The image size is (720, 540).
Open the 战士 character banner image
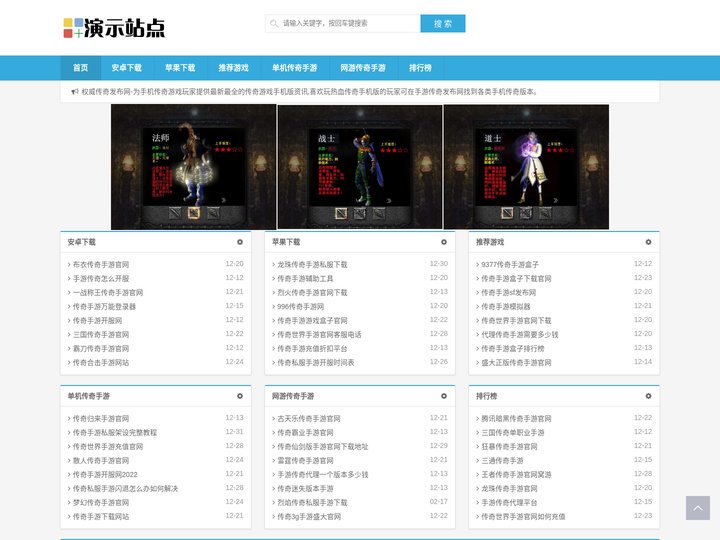point(360,167)
